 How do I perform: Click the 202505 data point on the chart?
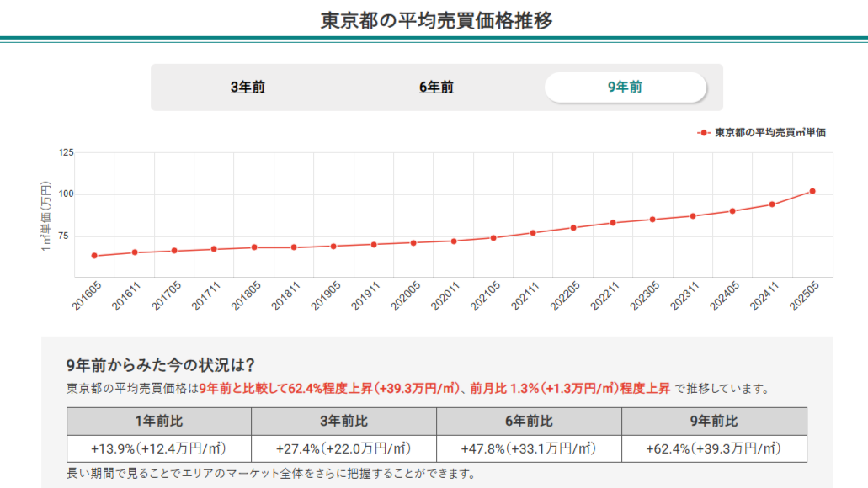pos(812,191)
